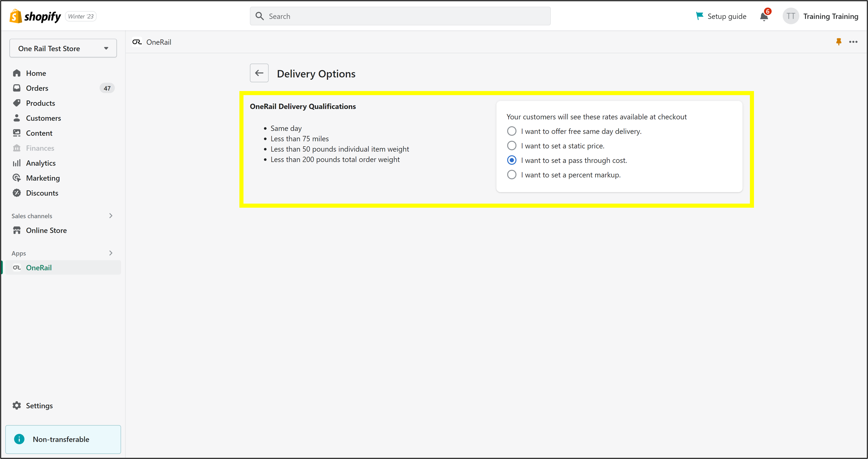
Task: Expand the Apps section chevron
Action: (111, 253)
